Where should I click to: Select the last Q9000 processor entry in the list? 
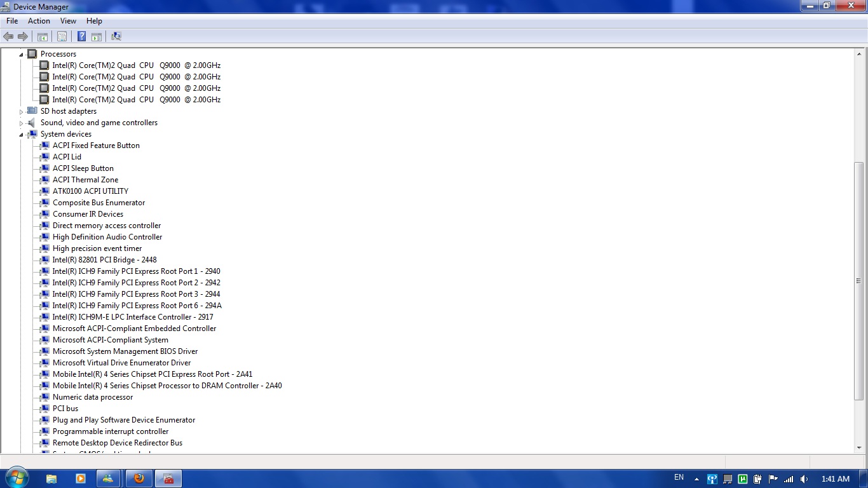pos(137,100)
